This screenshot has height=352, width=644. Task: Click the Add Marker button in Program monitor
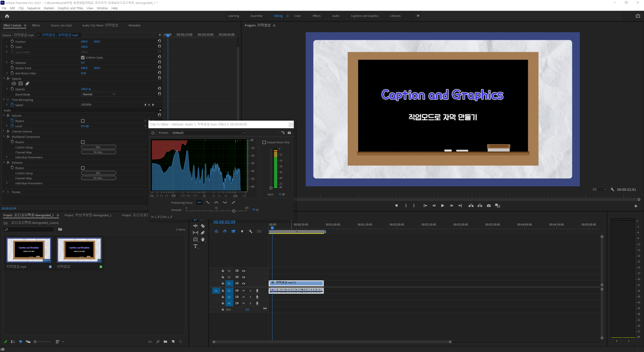tap(396, 206)
